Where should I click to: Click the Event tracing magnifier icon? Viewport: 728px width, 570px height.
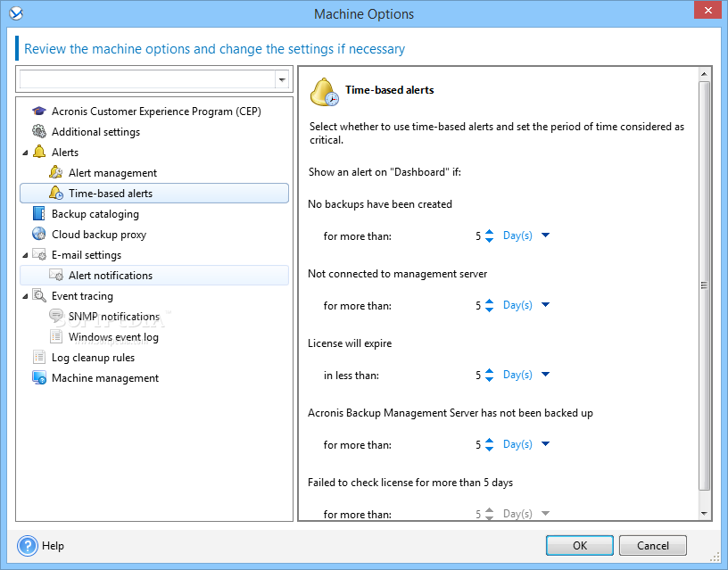39,295
